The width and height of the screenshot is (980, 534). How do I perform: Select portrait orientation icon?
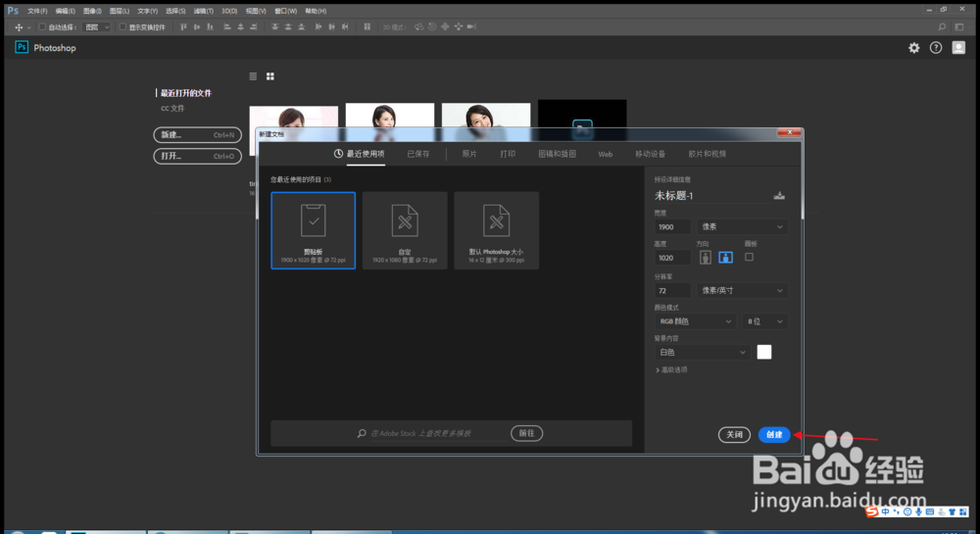pos(705,258)
